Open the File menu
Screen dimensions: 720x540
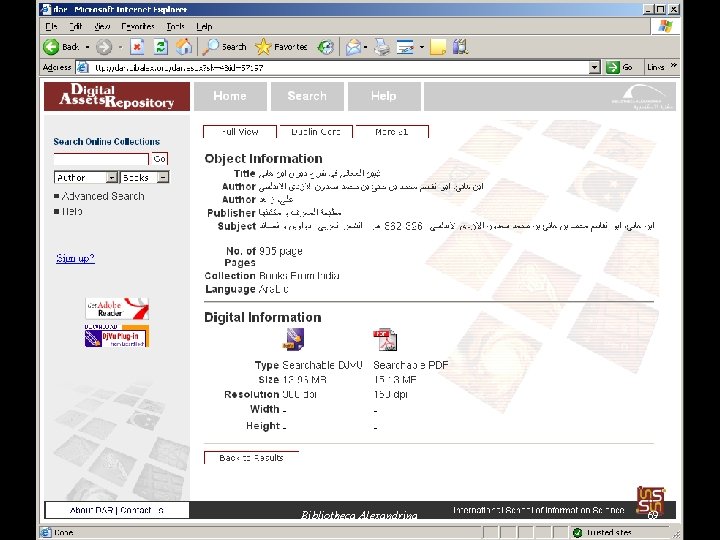[x=51, y=27]
